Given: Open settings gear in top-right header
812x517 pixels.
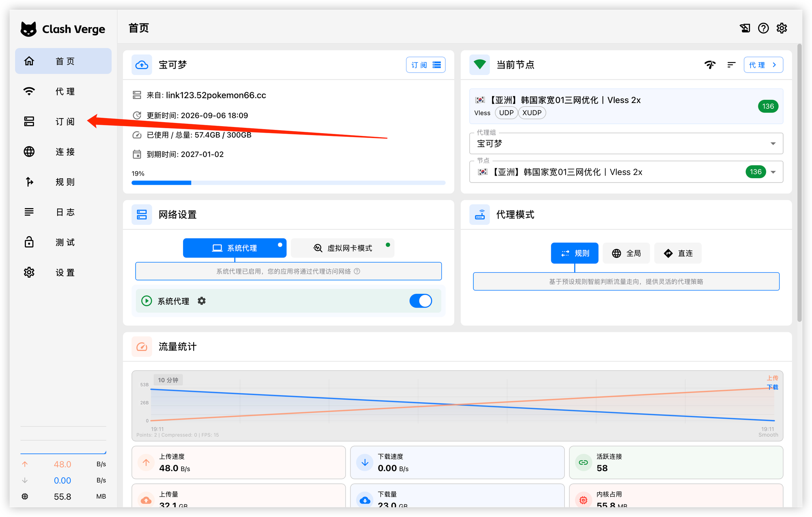Looking at the screenshot, I should (782, 28).
